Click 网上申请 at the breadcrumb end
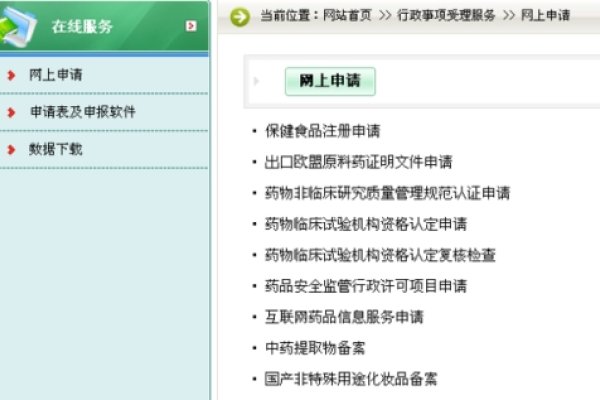 (546, 15)
